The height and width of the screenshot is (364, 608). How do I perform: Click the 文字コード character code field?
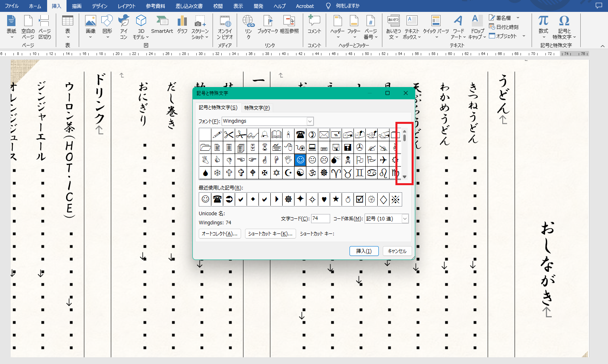click(320, 218)
